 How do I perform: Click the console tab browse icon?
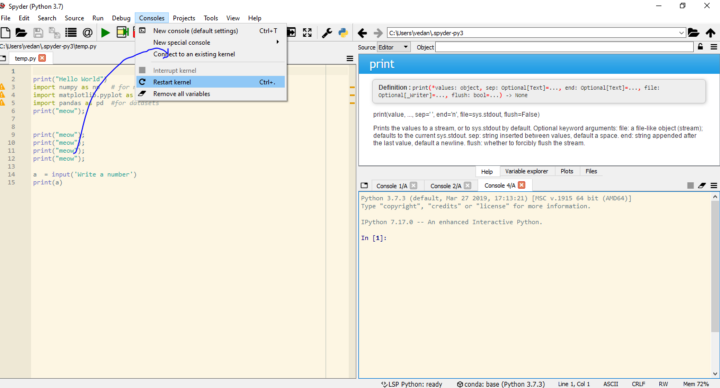364,186
